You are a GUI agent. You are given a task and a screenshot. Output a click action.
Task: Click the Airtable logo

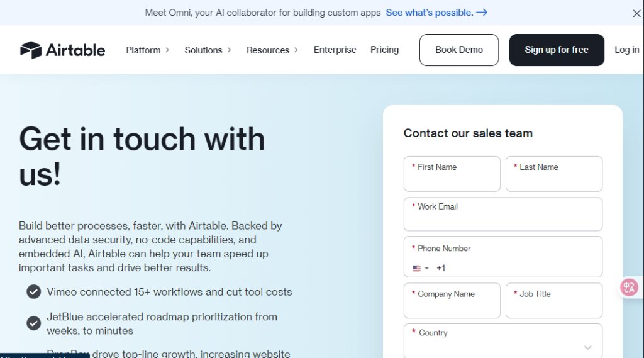pos(62,50)
